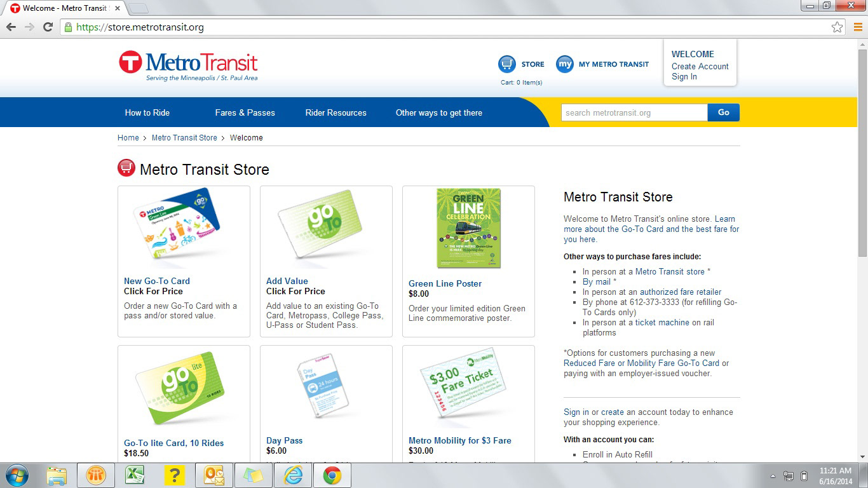Open the Fares & Passes menu
Image resolution: width=868 pixels, height=488 pixels.
(x=245, y=112)
